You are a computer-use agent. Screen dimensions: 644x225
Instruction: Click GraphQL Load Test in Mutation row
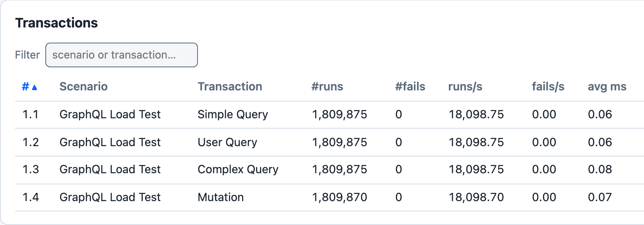[x=110, y=198]
